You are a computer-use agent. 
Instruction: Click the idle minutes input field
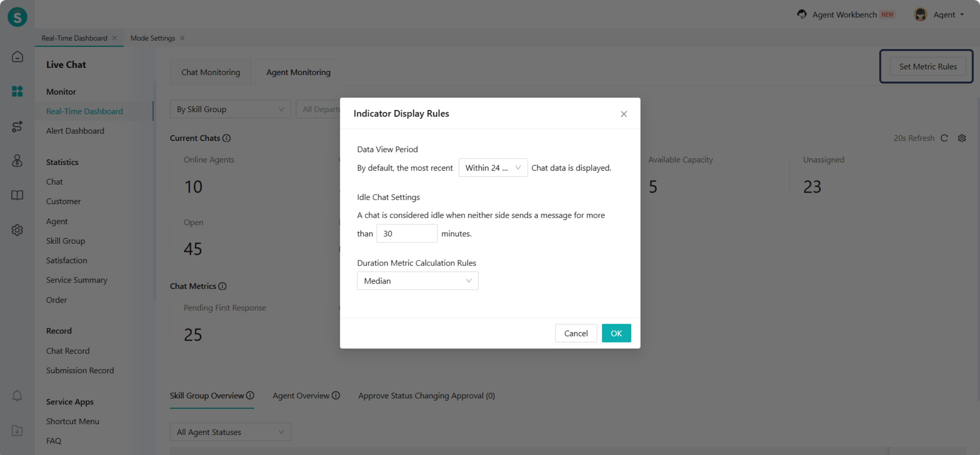tap(407, 234)
